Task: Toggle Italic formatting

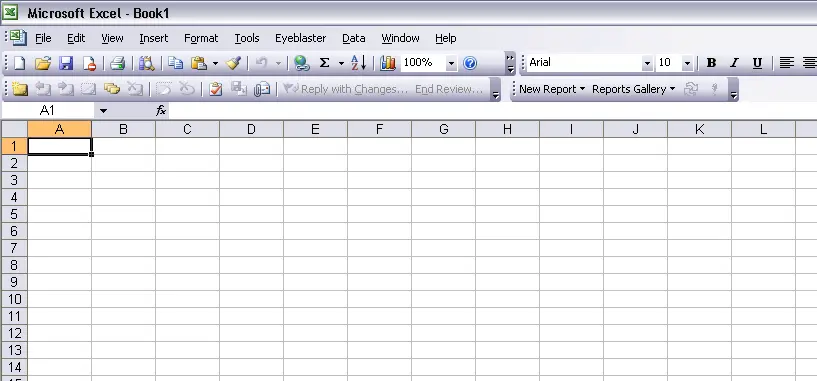Action: (734, 63)
